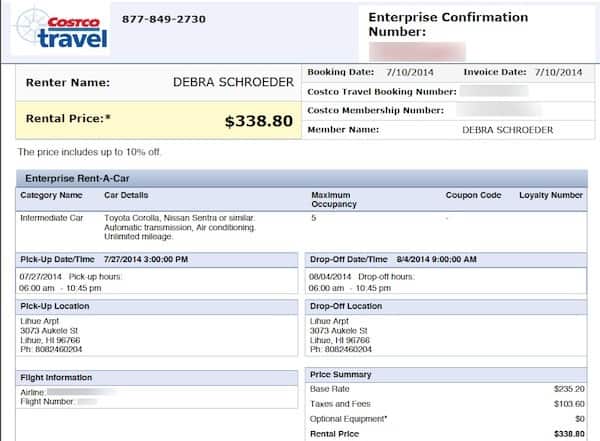This screenshot has height=441, width=600.
Task: Click the Costco Travel Booking Number label
Action: (x=382, y=92)
